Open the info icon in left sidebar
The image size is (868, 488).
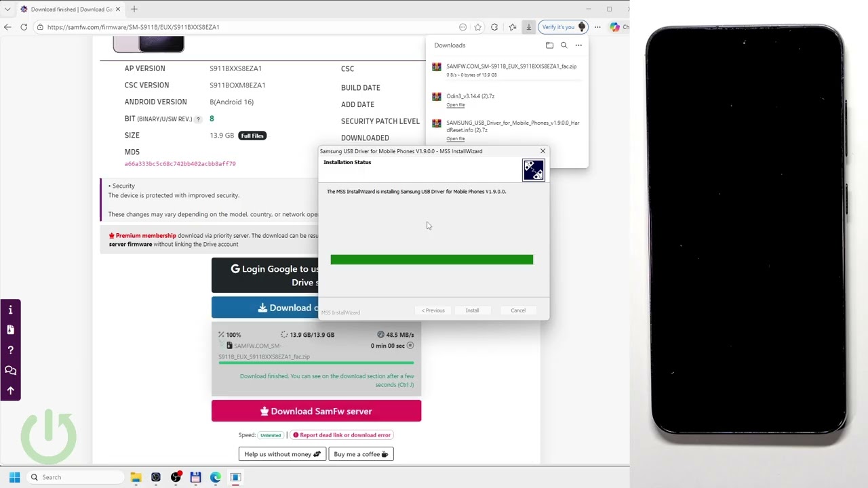10,310
